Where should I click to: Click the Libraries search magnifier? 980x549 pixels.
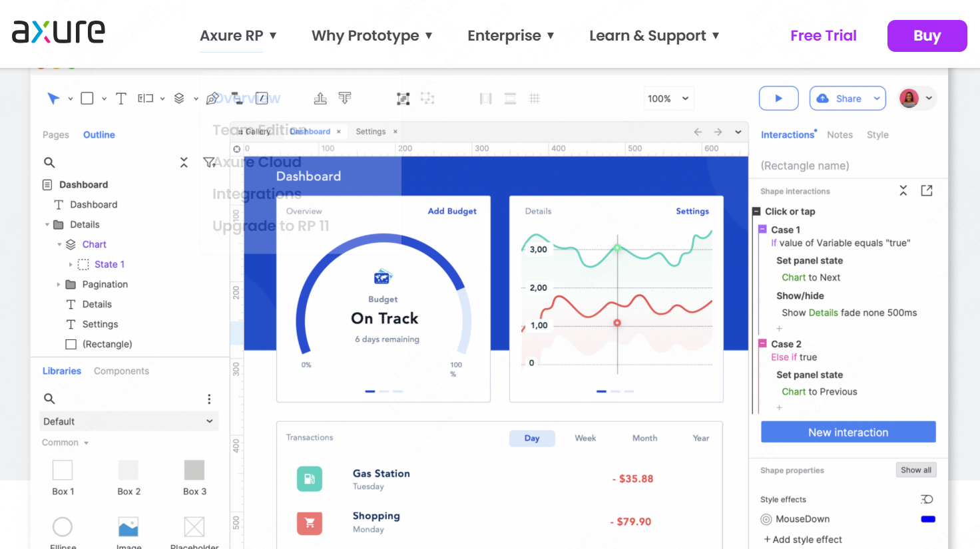coord(49,399)
